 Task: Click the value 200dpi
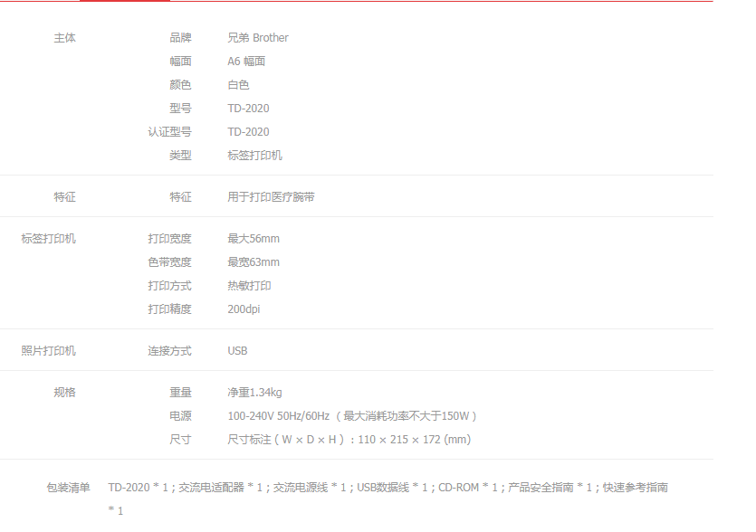tap(244, 309)
